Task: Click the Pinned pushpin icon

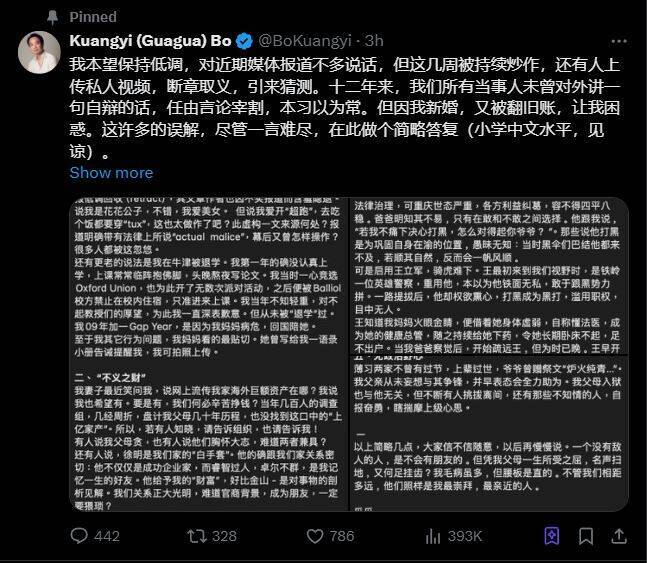Action: [52, 17]
